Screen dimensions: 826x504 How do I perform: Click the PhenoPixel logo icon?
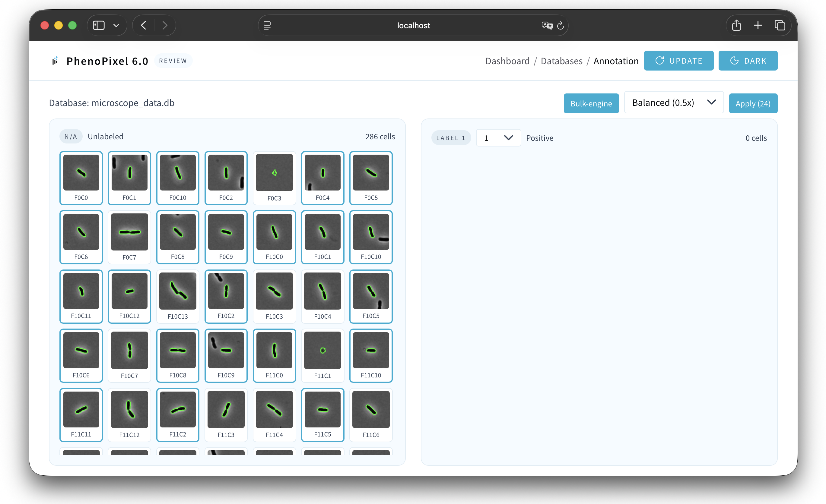(55, 61)
